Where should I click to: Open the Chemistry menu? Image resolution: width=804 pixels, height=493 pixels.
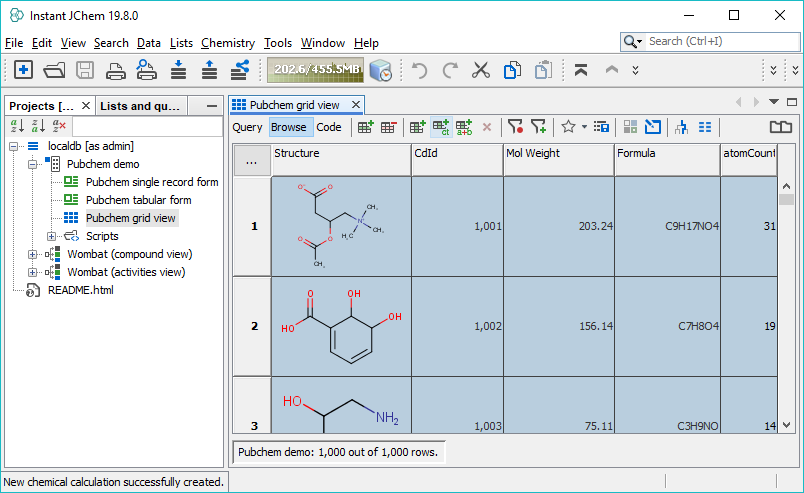[227, 43]
